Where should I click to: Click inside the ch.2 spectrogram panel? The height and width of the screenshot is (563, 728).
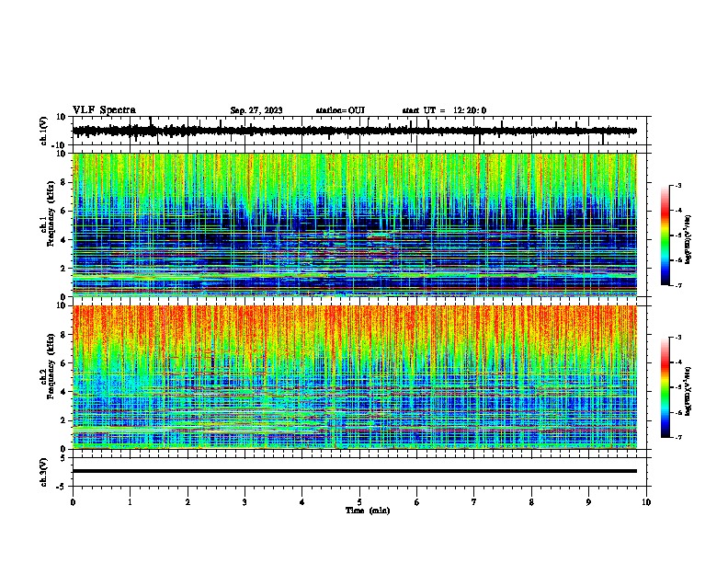tap(354, 377)
